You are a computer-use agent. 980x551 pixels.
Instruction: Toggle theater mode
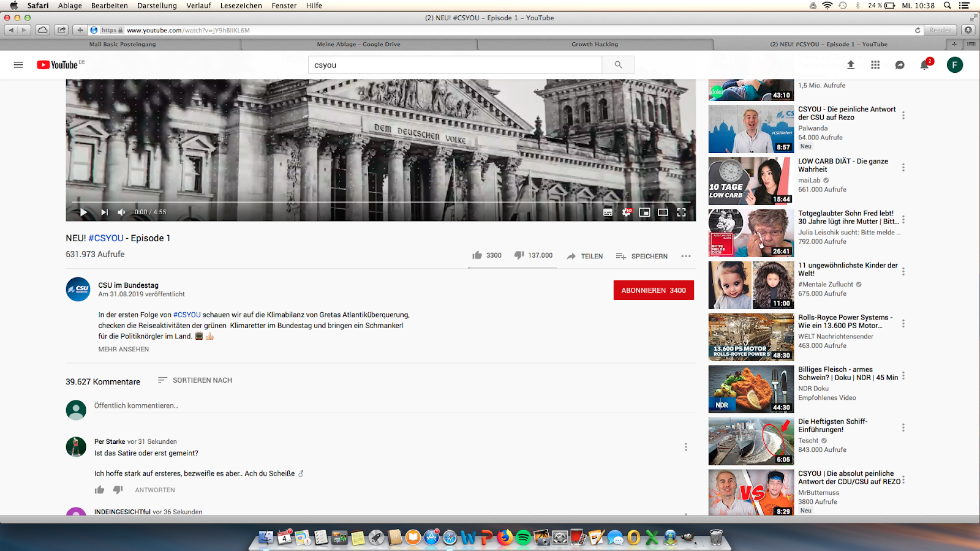663,212
